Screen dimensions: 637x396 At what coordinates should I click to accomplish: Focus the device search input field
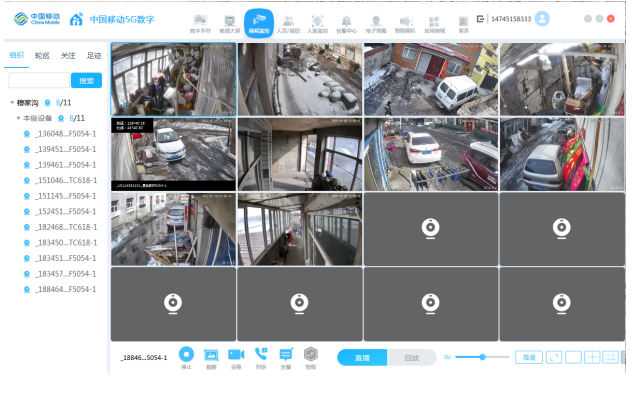(39, 80)
